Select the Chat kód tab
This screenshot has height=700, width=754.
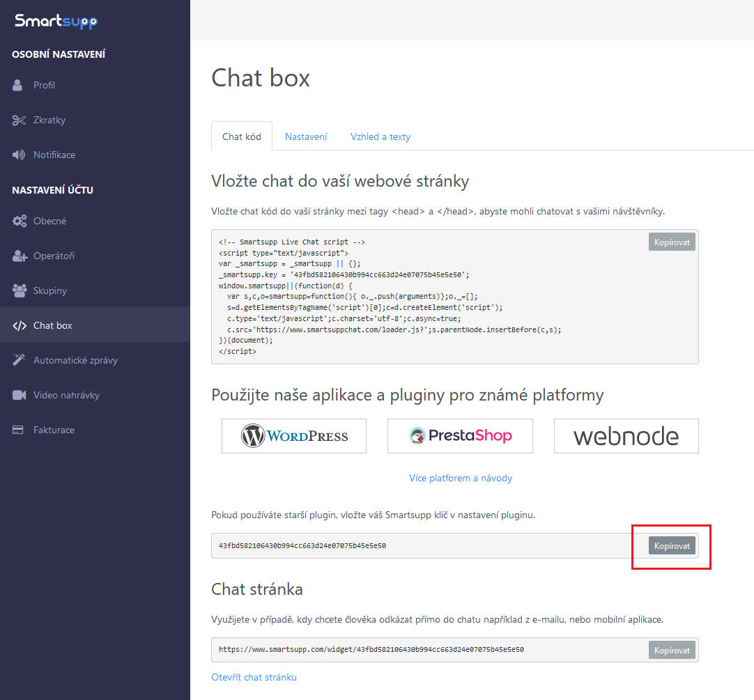pyautogui.click(x=242, y=137)
